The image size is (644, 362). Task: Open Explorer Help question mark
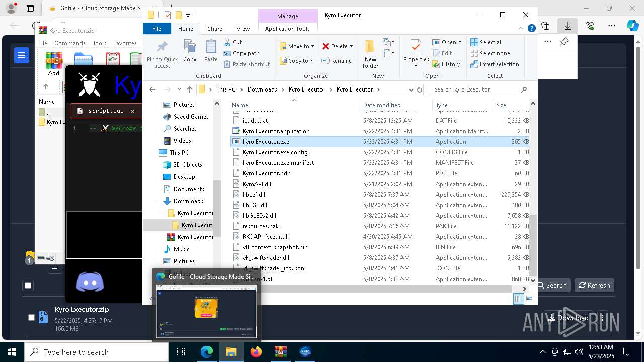tap(531, 29)
